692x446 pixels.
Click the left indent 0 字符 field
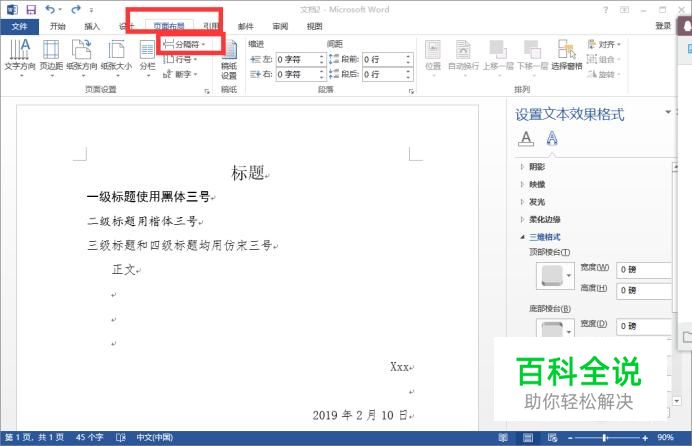click(300, 59)
